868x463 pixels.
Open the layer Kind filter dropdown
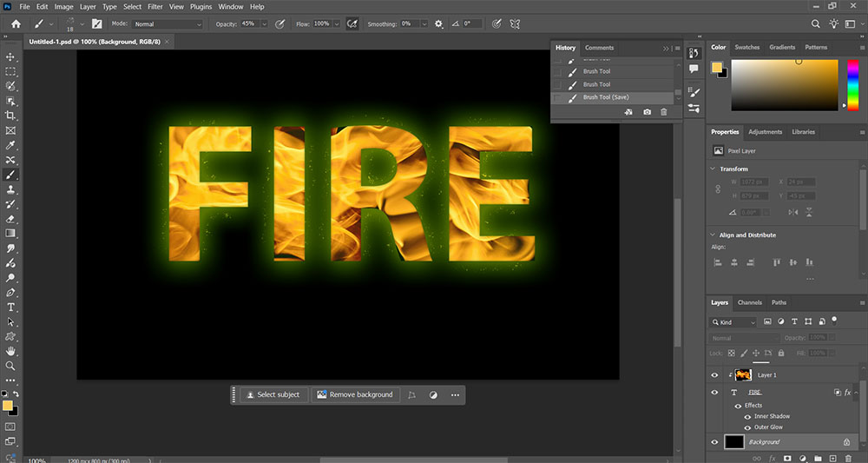(x=734, y=322)
